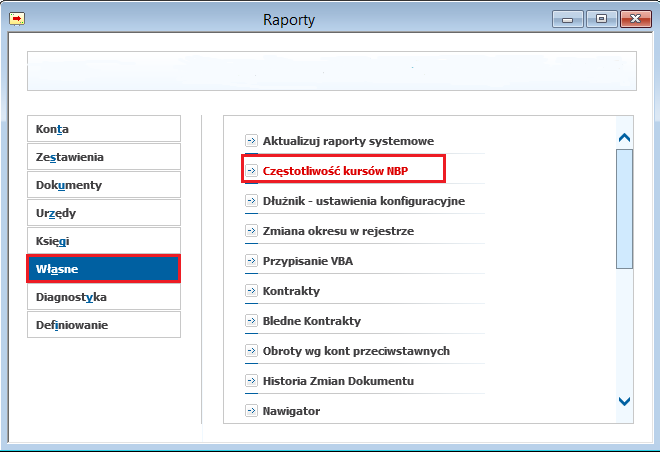Open the Nawigator report
Screen dimensions: 660x452
(291, 411)
